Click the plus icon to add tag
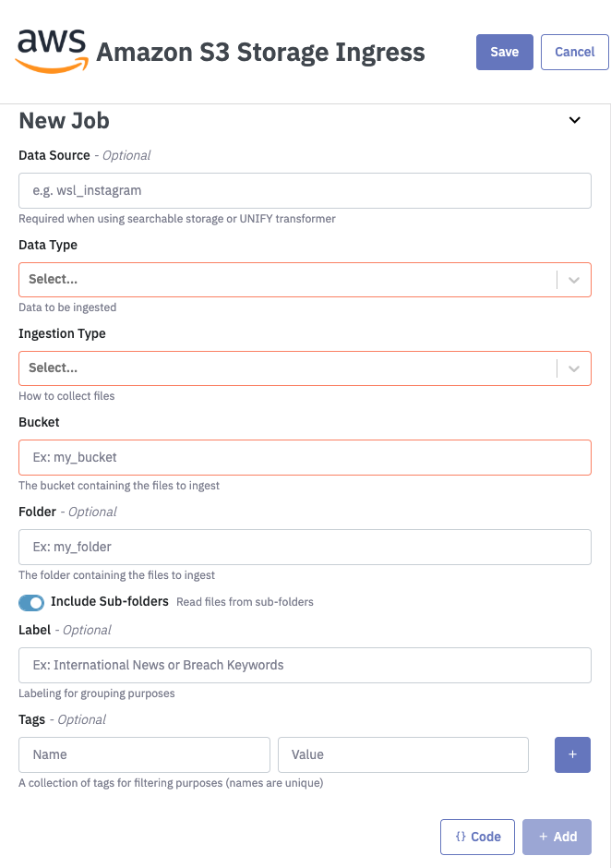 click(572, 754)
